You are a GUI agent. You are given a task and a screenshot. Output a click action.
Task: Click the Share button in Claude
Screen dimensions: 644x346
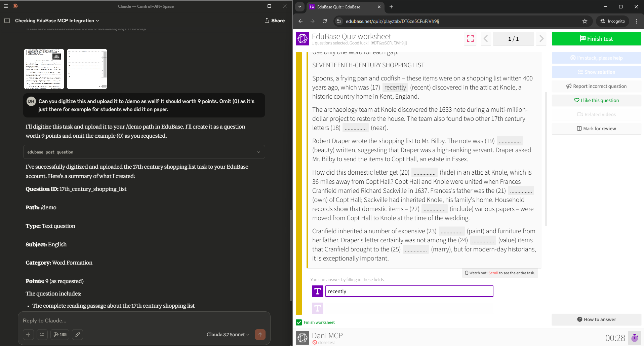[x=275, y=21]
